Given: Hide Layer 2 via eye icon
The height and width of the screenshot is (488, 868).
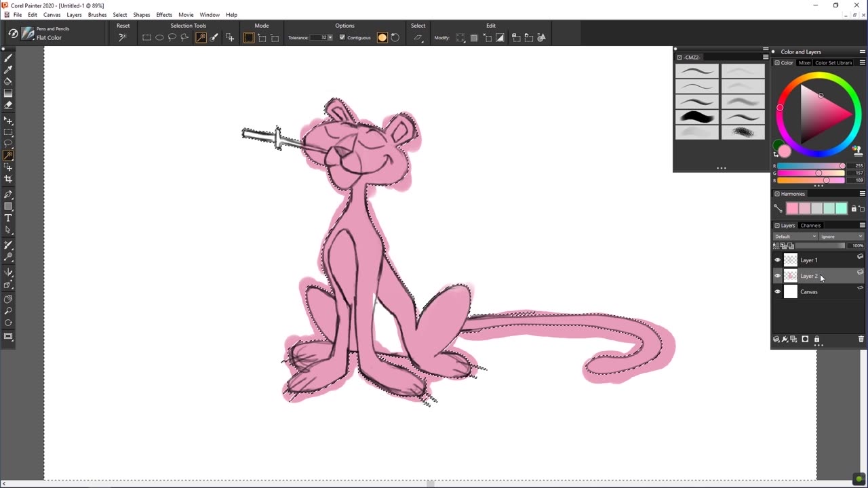Looking at the screenshot, I should coord(778,276).
